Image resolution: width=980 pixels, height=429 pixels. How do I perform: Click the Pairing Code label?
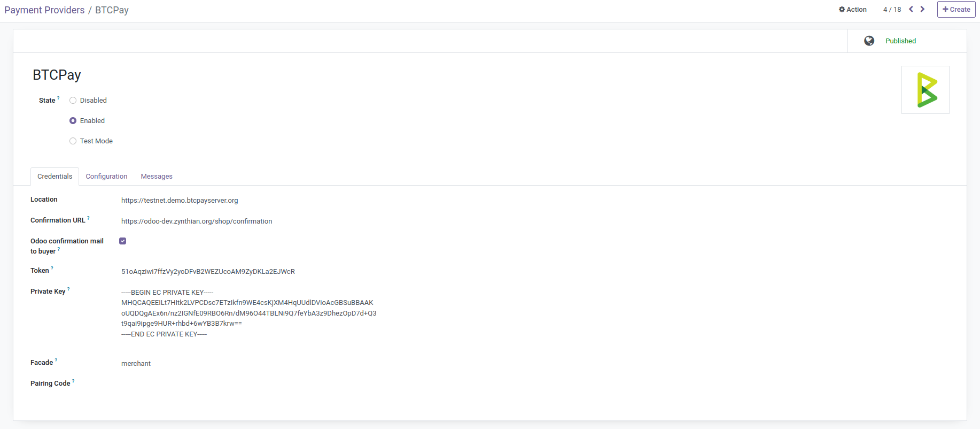tap(50, 384)
